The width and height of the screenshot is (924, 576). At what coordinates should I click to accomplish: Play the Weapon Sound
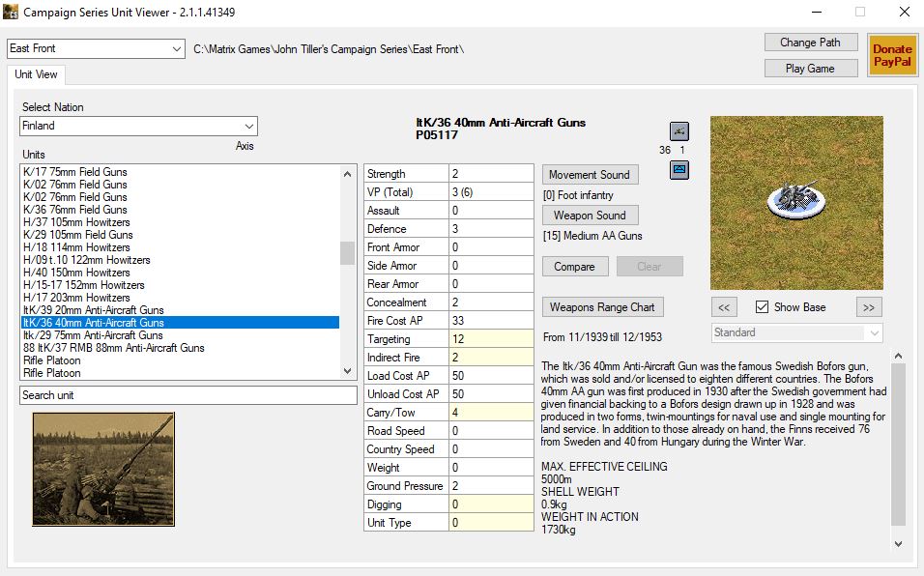(x=590, y=216)
